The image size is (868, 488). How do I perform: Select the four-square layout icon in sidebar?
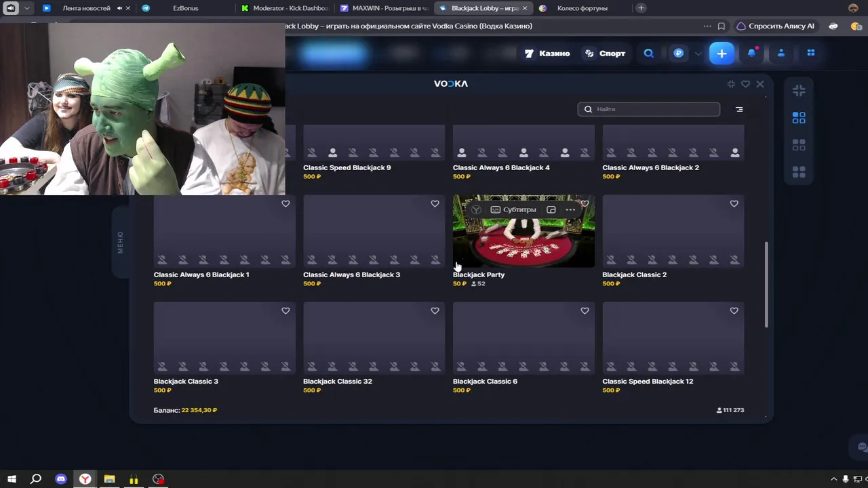pos(799,118)
